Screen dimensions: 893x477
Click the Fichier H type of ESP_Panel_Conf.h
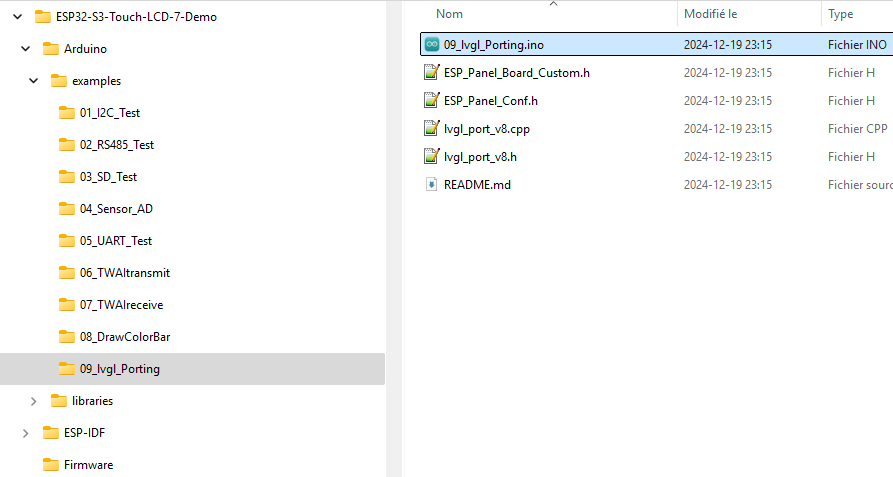click(851, 100)
